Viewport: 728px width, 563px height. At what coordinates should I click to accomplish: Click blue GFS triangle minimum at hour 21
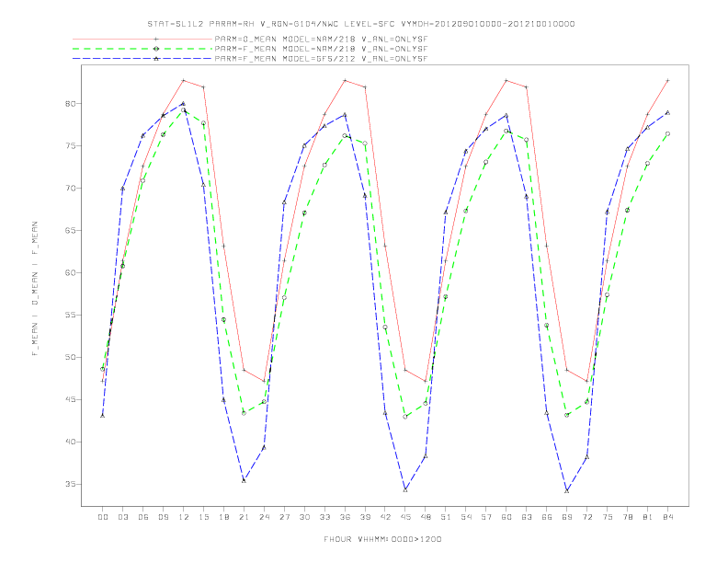click(x=244, y=480)
